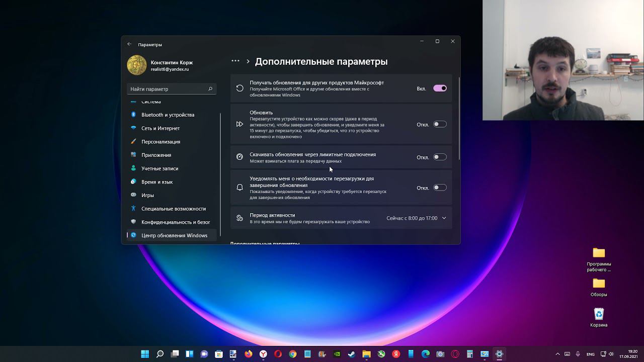
Task: Open Конфиденциальность и безопасность section
Action: tap(172, 222)
